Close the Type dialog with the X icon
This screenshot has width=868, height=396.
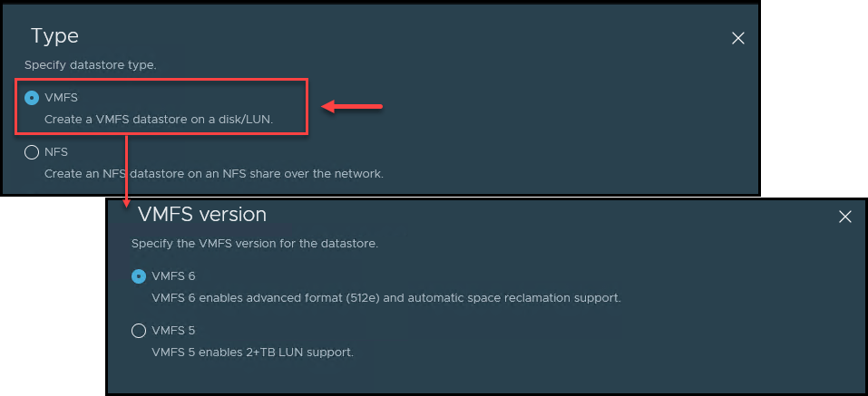point(738,38)
